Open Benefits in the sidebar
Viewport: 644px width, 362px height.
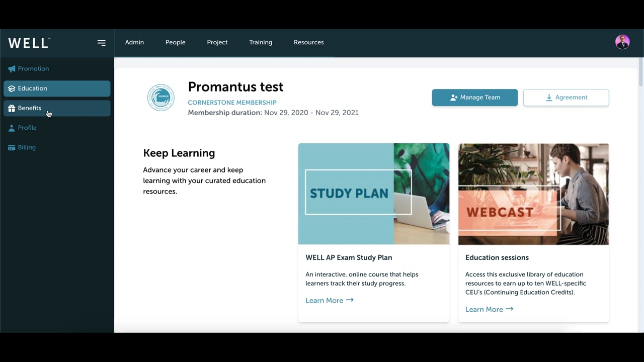point(57,108)
